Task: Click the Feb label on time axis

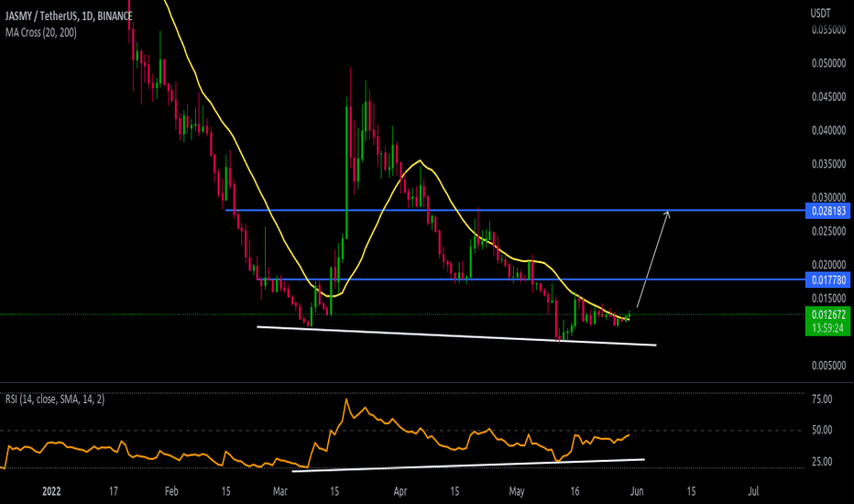Action: 171,491
